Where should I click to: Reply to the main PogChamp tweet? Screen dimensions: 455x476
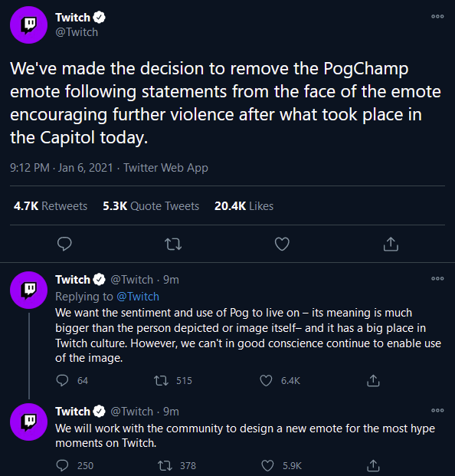[x=64, y=244]
